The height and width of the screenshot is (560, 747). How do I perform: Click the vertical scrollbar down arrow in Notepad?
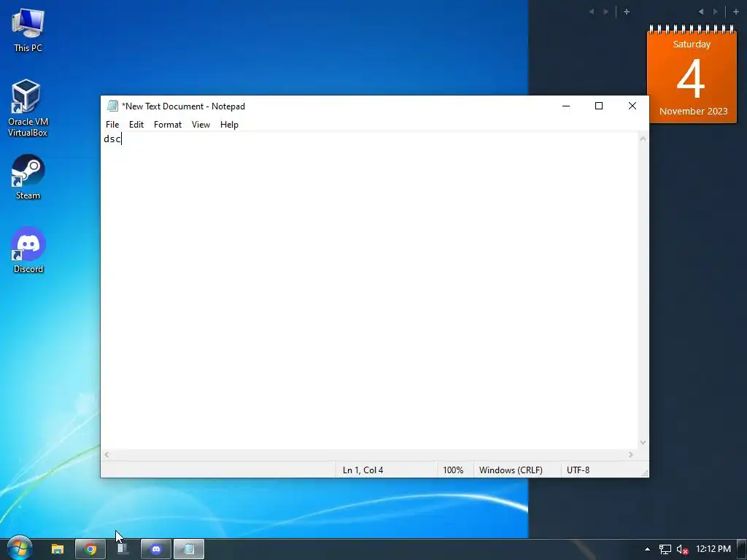point(643,443)
